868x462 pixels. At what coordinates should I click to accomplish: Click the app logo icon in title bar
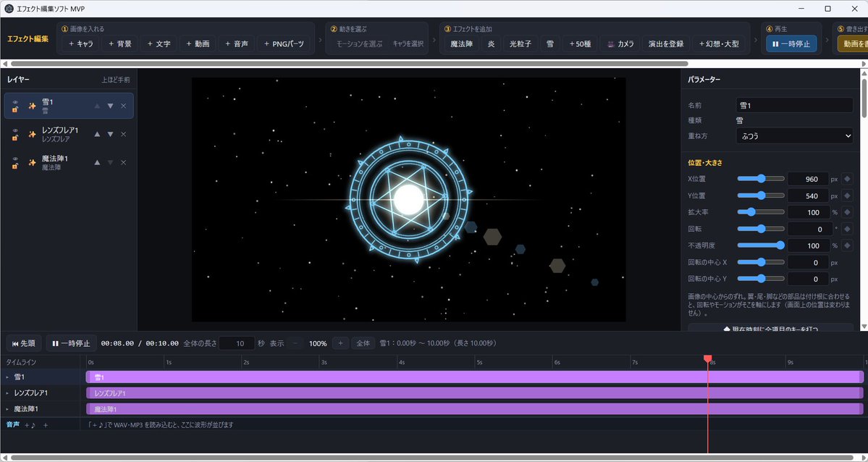click(x=9, y=8)
